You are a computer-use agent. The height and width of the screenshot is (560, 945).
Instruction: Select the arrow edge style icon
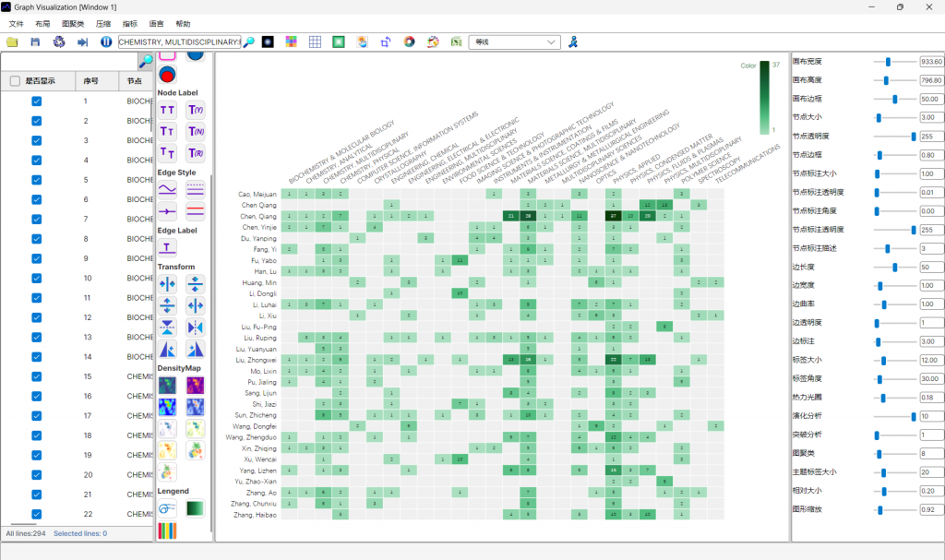pyautogui.click(x=167, y=210)
